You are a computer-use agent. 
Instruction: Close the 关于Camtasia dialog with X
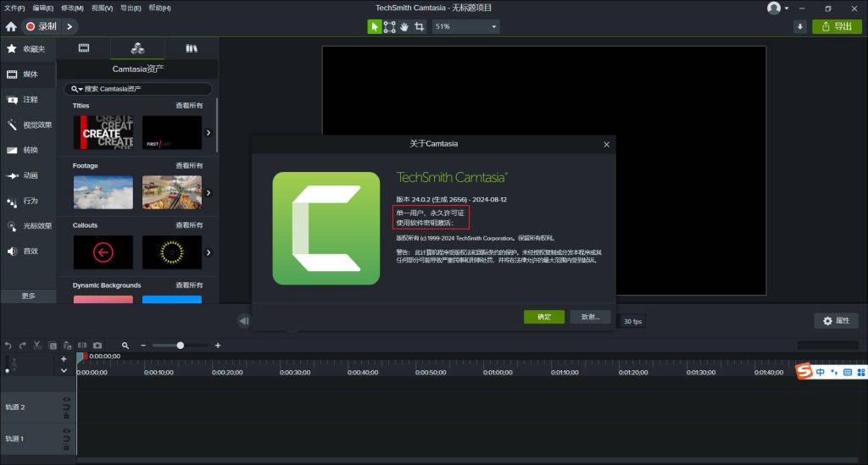(607, 144)
